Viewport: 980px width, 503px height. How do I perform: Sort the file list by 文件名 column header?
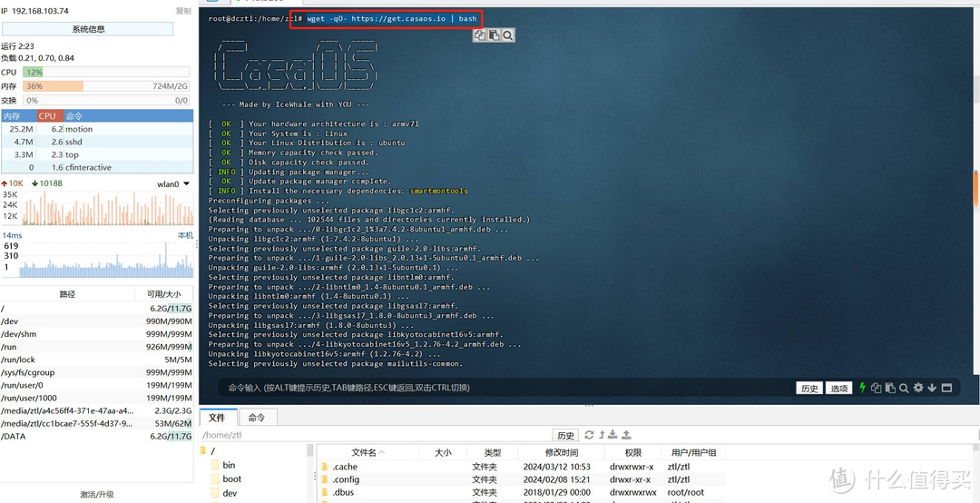(x=367, y=452)
